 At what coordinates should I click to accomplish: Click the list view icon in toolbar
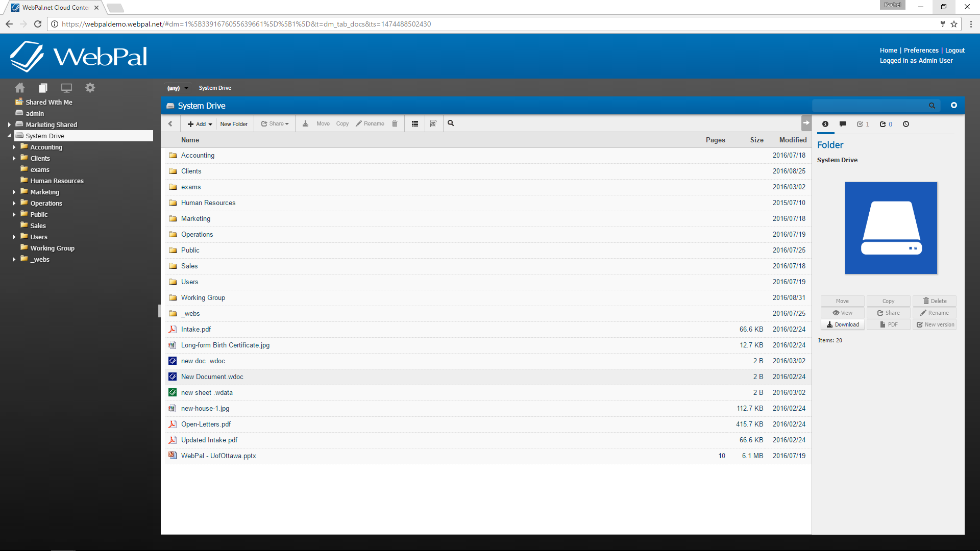tap(415, 123)
